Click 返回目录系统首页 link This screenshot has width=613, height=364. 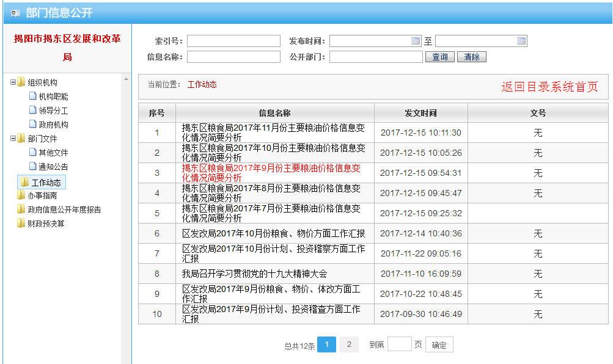tap(549, 87)
